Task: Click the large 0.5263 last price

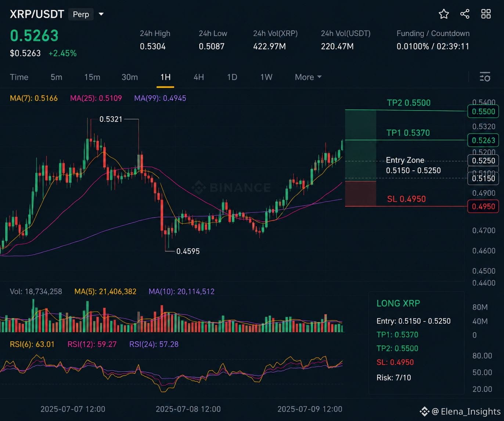Action: (34, 36)
